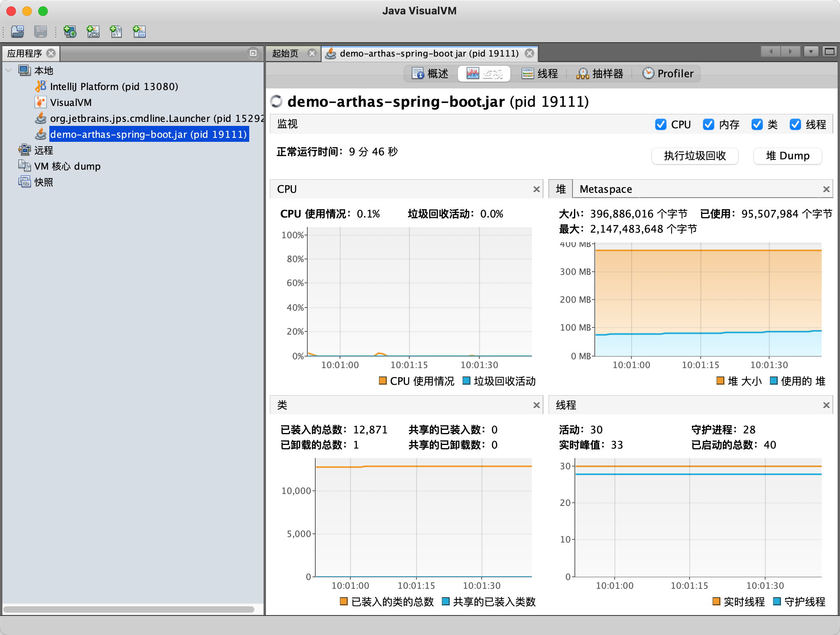Viewport: 840px width, 635px height.
Task: Click Add JMX Connection toolbar icon
Action: click(x=93, y=31)
